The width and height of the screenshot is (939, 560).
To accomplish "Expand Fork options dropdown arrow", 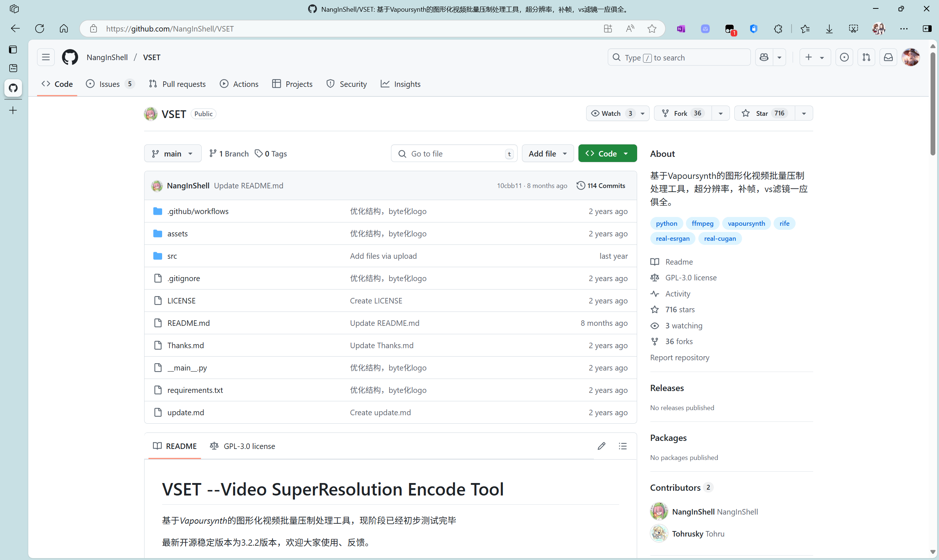I will (x=721, y=113).
